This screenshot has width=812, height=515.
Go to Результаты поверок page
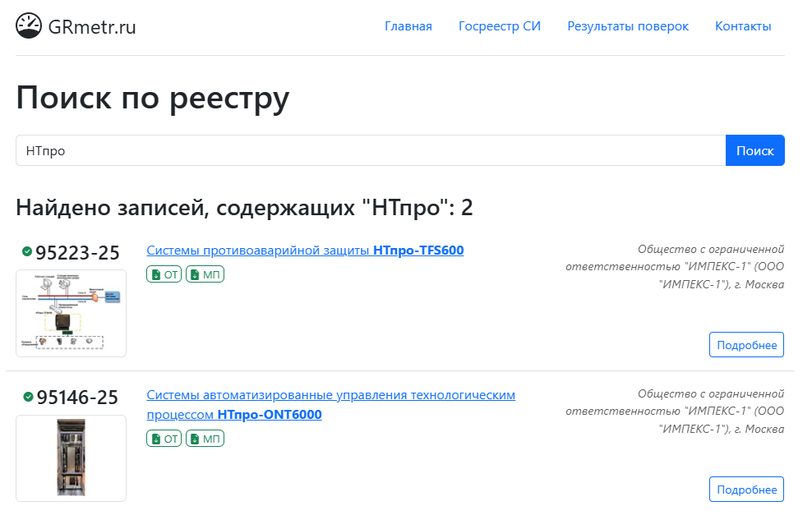coord(628,26)
